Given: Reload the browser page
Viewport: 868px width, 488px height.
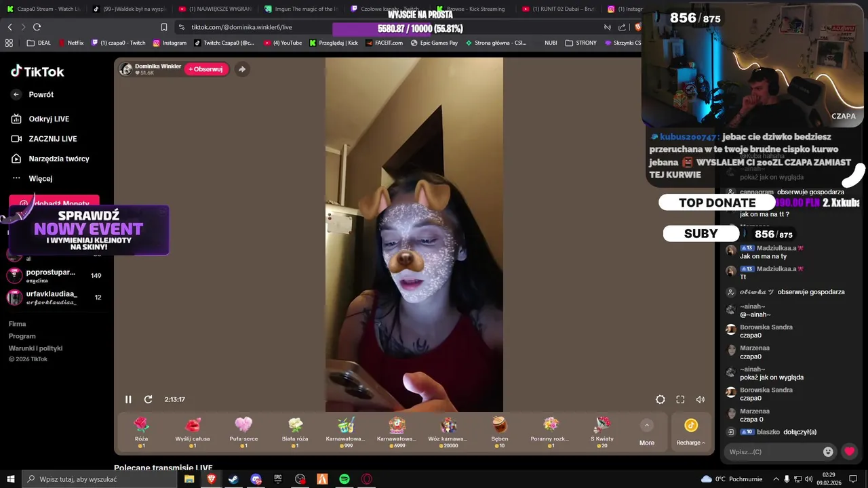Looking at the screenshot, I should (37, 27).
